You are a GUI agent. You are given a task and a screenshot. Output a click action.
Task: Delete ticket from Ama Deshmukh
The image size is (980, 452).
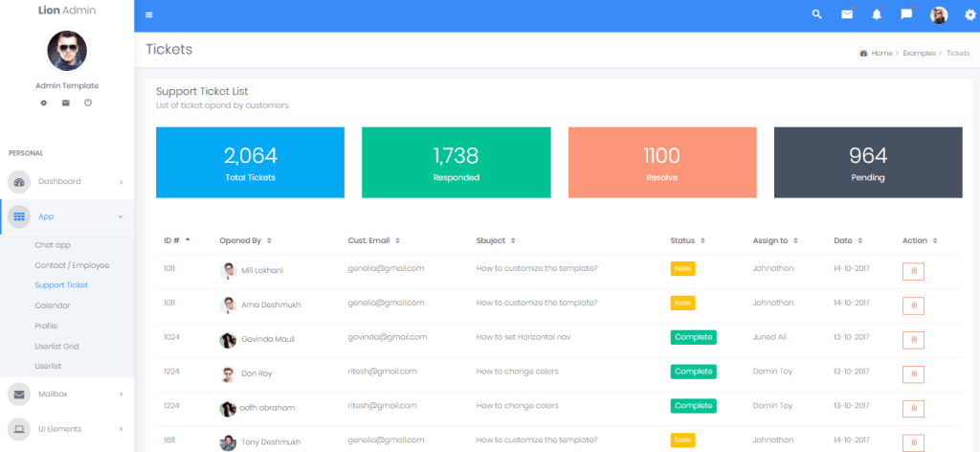point(913,305)
